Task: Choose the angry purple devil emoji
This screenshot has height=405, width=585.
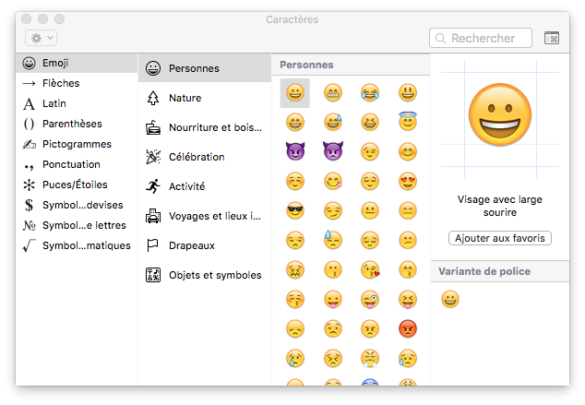Action: 332,151
